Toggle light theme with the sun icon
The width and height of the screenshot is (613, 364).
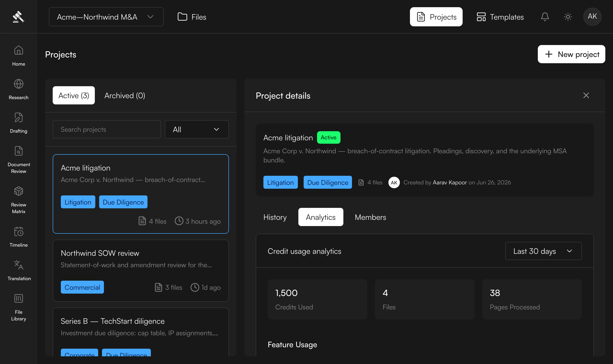568,17
